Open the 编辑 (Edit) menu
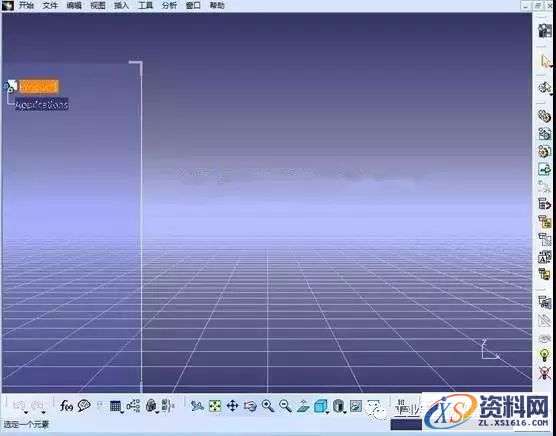The height and width of the screenshot is (436, 556). tap(74, 5)
